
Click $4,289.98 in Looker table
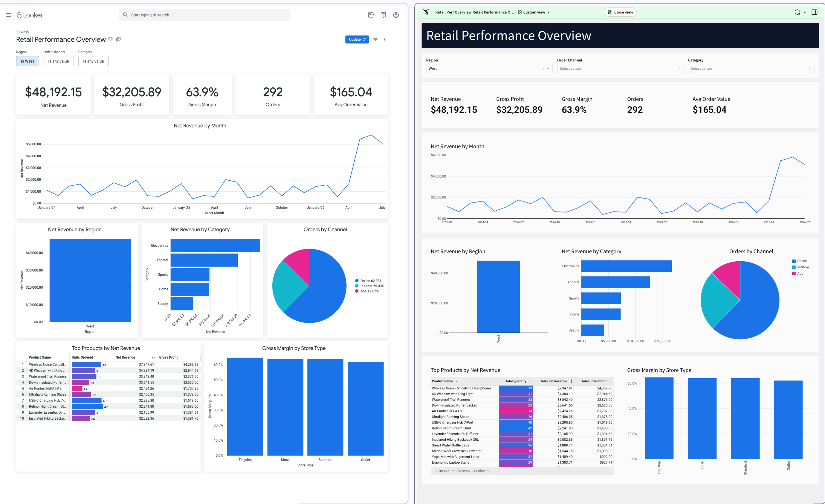point(191,364)
